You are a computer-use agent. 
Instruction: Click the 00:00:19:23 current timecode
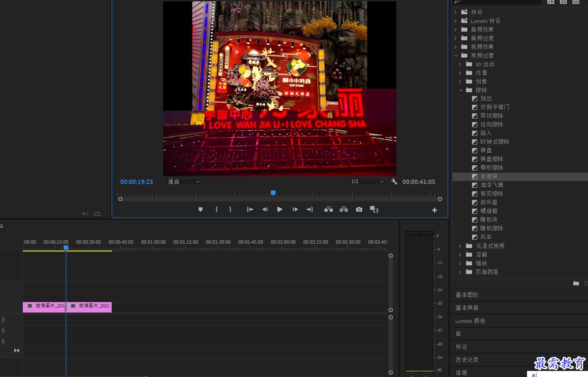(137, 182)
